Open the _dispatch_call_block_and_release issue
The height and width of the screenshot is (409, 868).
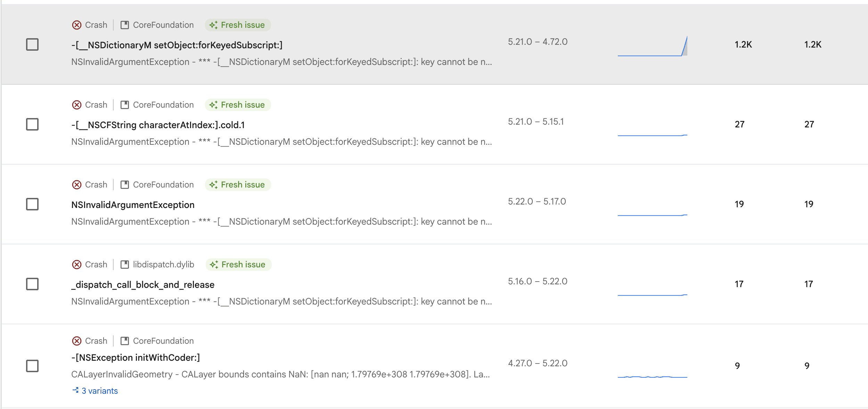coord(143,285)
